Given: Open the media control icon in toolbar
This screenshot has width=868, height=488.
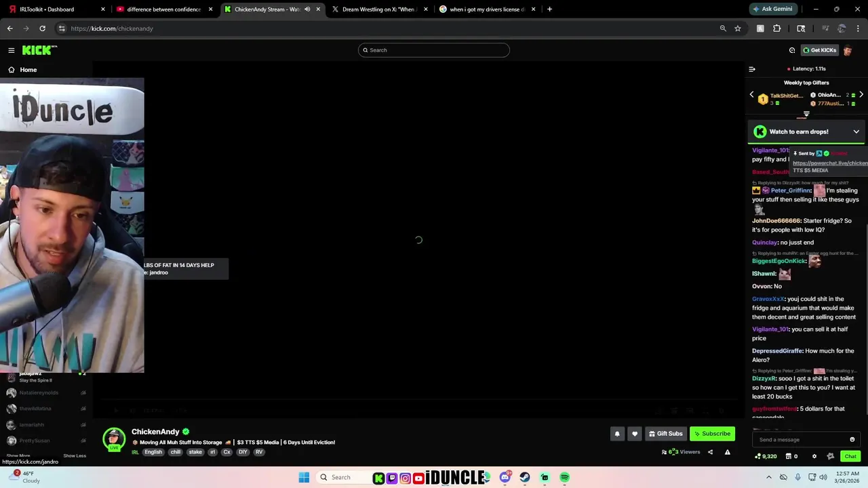Looking at the screenshot, I should [x=825, y=28].
